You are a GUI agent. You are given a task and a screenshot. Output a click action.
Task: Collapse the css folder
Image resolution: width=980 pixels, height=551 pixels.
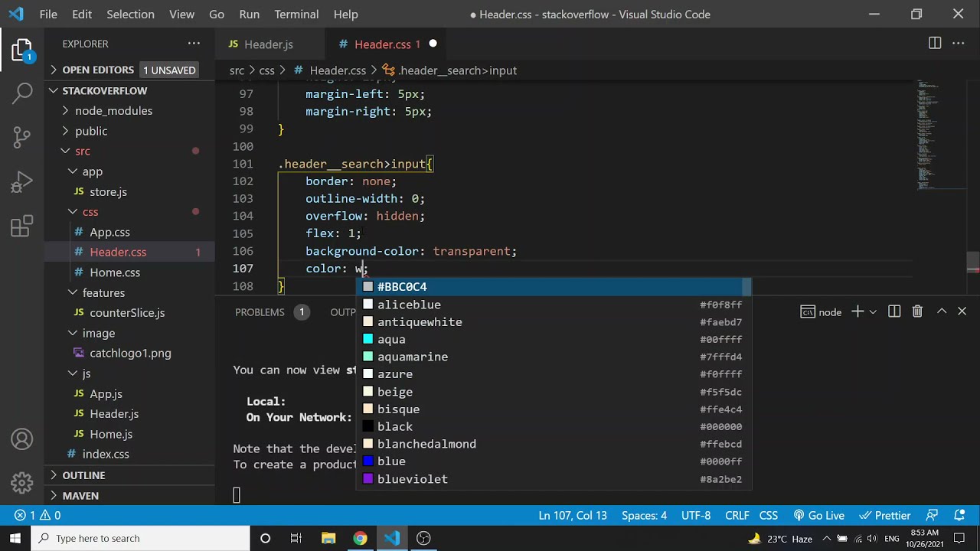(x=90, y=211)
